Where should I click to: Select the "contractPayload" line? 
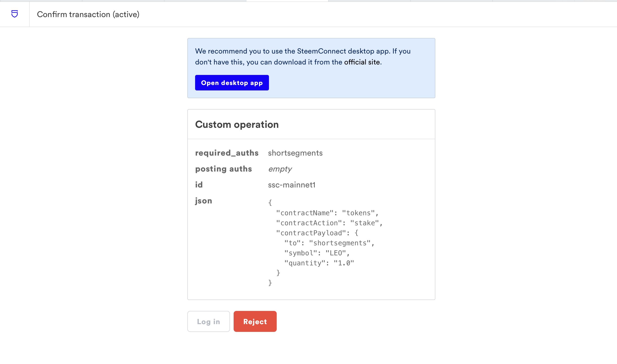click(x=317, y=233)
